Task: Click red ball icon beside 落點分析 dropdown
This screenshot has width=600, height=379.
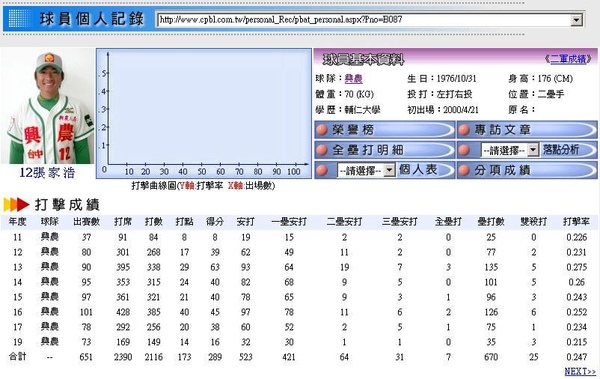Action: (465, 150)
